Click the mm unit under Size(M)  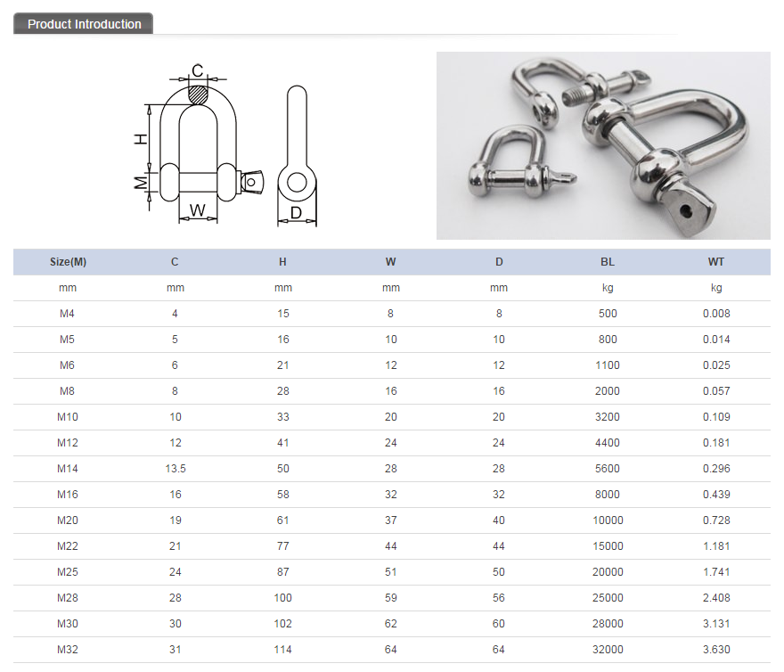pyautogui.click(x=68, y=288)
